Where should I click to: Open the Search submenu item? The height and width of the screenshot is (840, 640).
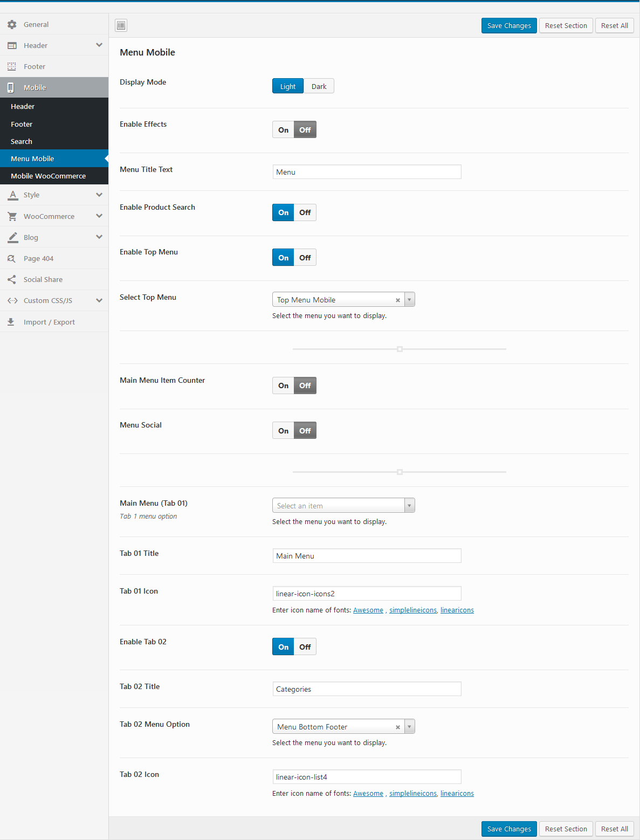click(54, 141)
